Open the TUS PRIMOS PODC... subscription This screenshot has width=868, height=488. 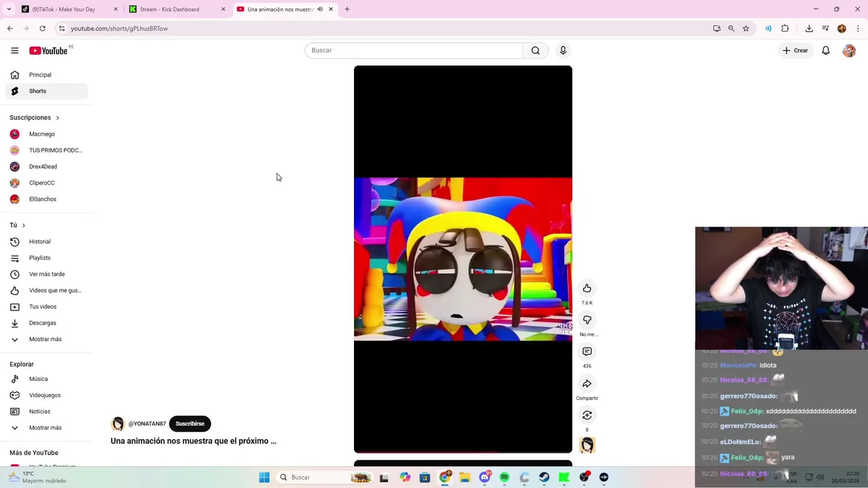(46, 150)
